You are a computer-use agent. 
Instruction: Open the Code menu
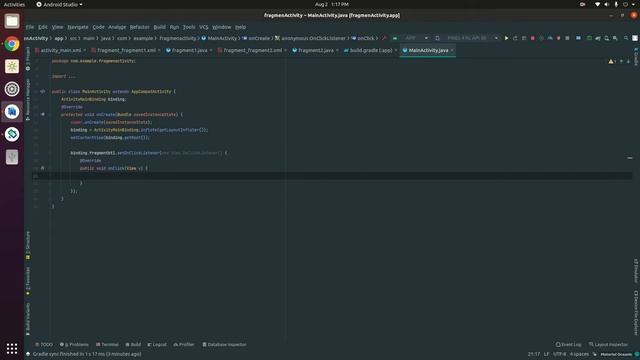pos(98,27)
